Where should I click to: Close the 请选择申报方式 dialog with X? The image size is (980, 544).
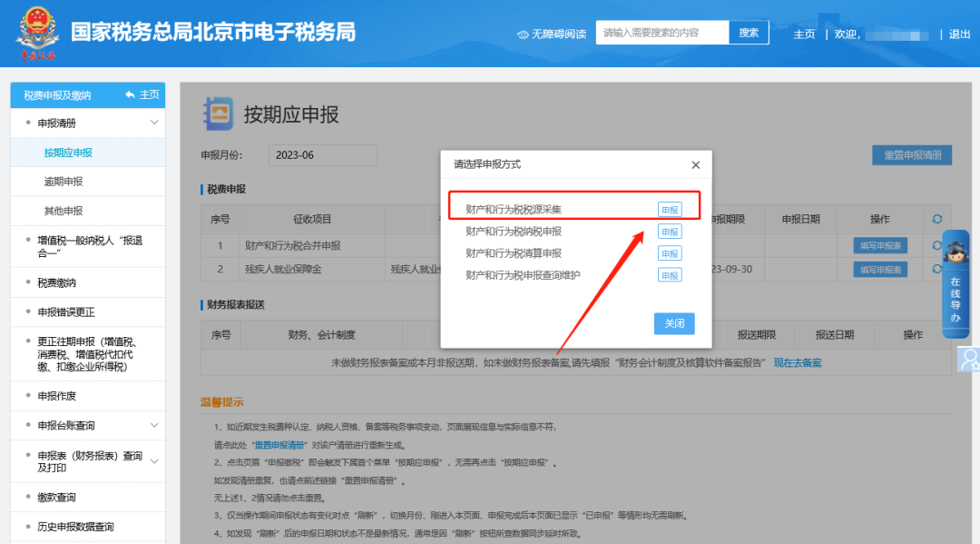[x=696, y=165]
